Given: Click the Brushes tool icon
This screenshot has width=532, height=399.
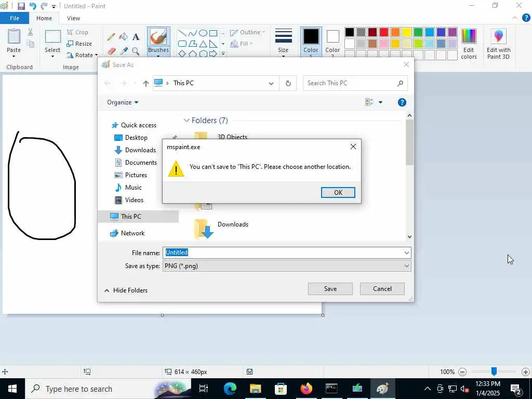Looking at the screenshot, I should coord(158,37).
